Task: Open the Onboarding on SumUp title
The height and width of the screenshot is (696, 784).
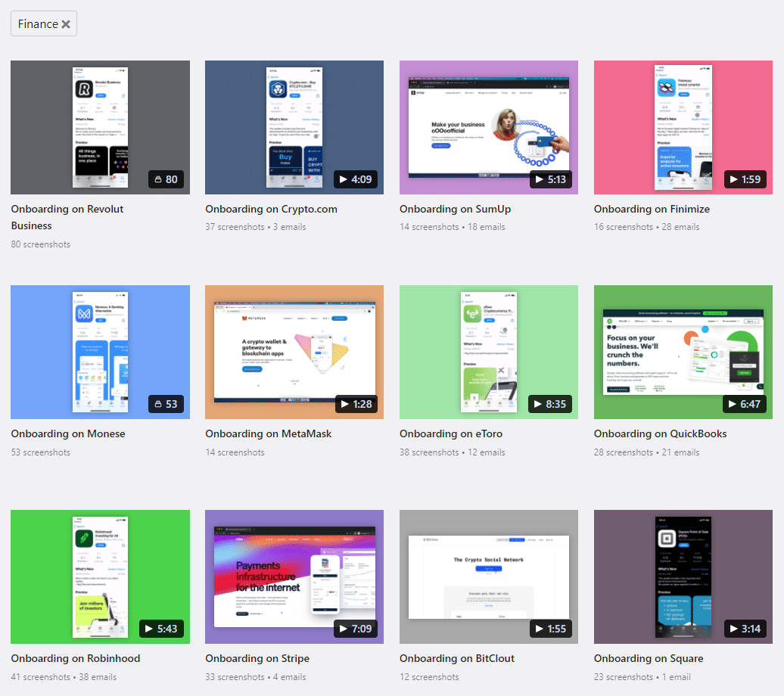Action: [455, 209]
